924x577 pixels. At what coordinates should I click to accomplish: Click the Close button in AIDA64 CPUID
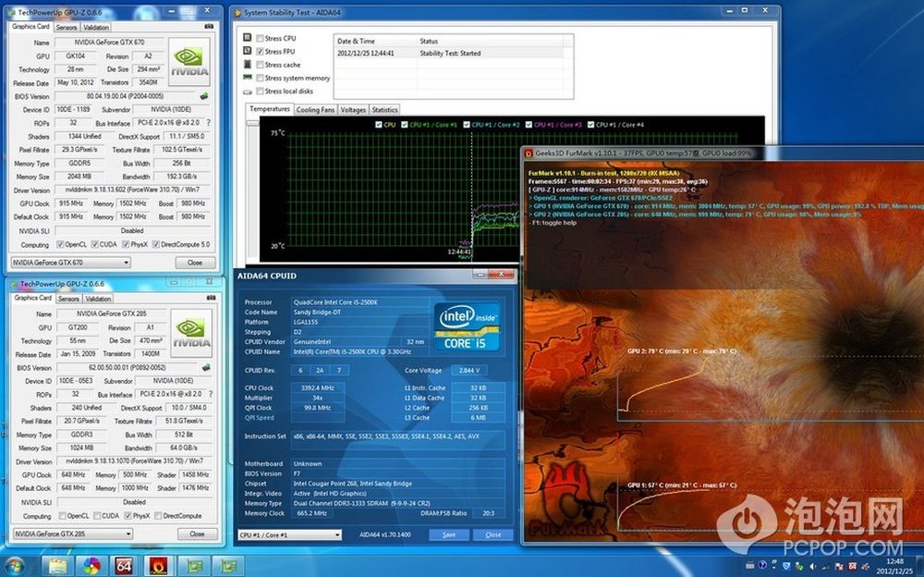(x=493, y=535)
